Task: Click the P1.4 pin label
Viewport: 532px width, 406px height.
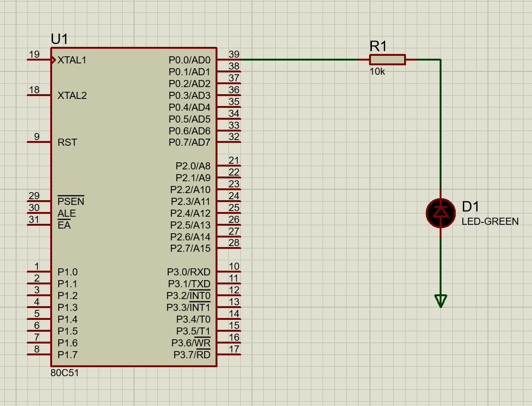Action: [68, 319]
